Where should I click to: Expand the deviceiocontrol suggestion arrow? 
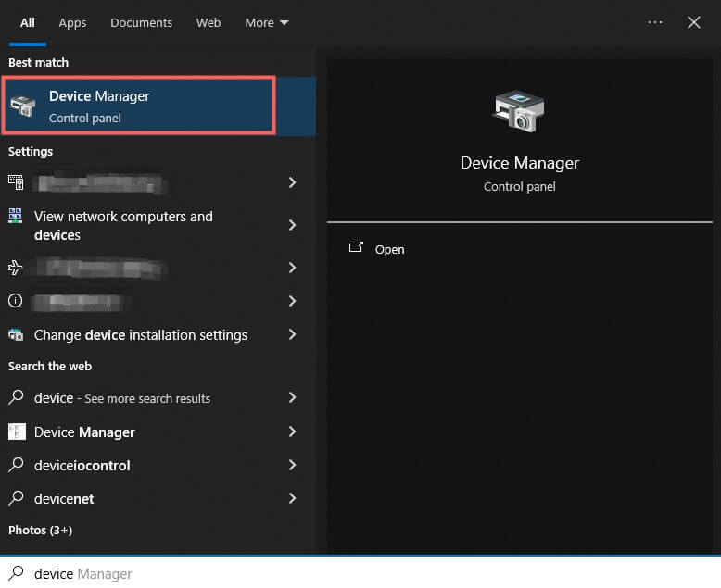tap(292, 465)
